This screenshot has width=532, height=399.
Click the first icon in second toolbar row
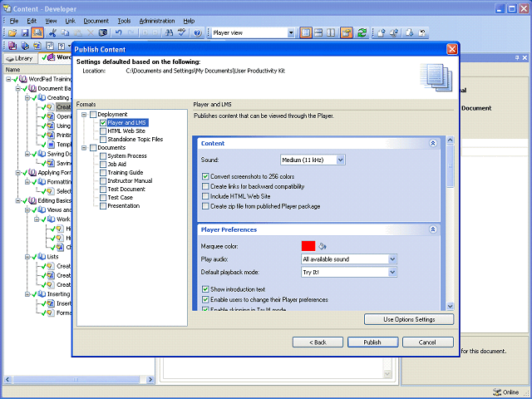(12, 46)
